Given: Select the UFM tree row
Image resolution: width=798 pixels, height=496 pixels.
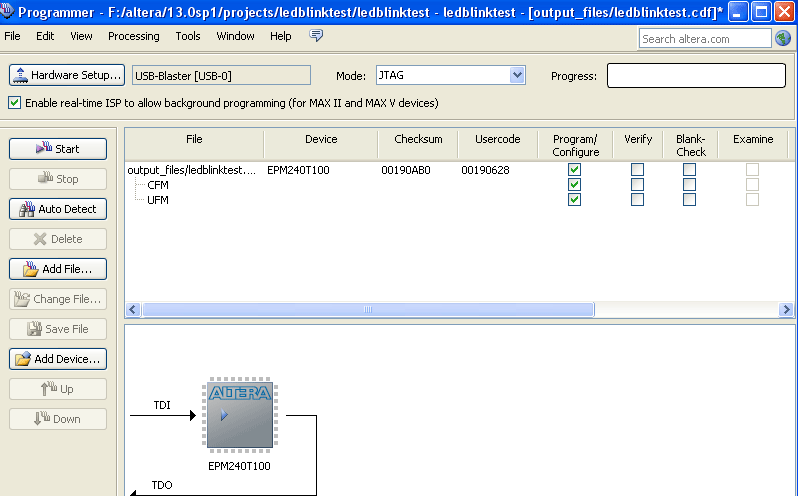Looking at the screenshot, I should tap(158, 200).
